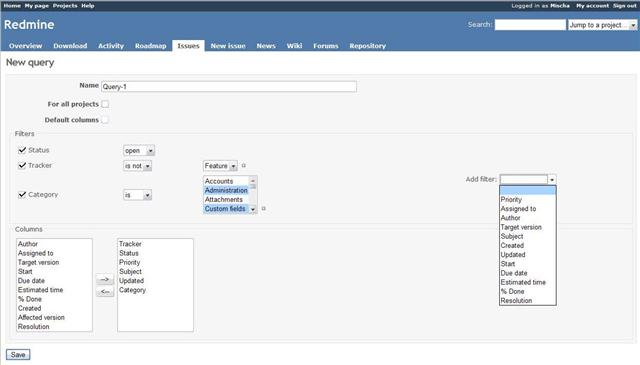Select Attachments in the Category list
The image size is (640, 365).
226,199
